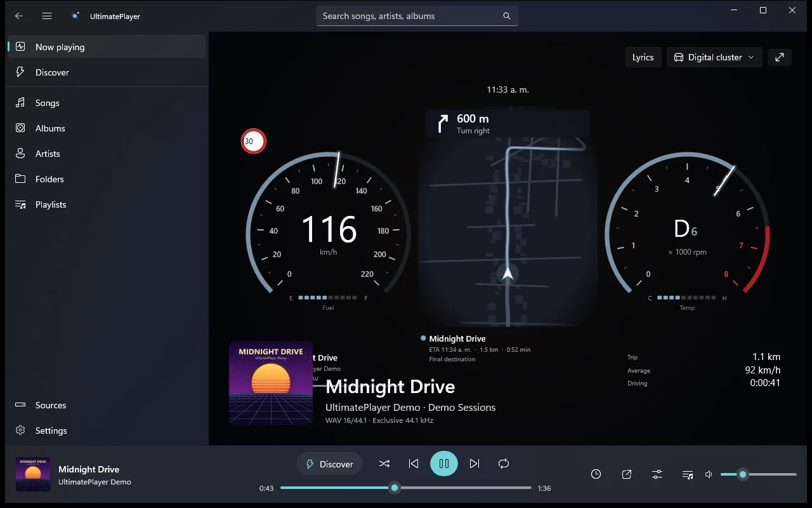812x508 pixels.
Task: Click the search songs, artists, albums field
Action: (x=417, y=16)
